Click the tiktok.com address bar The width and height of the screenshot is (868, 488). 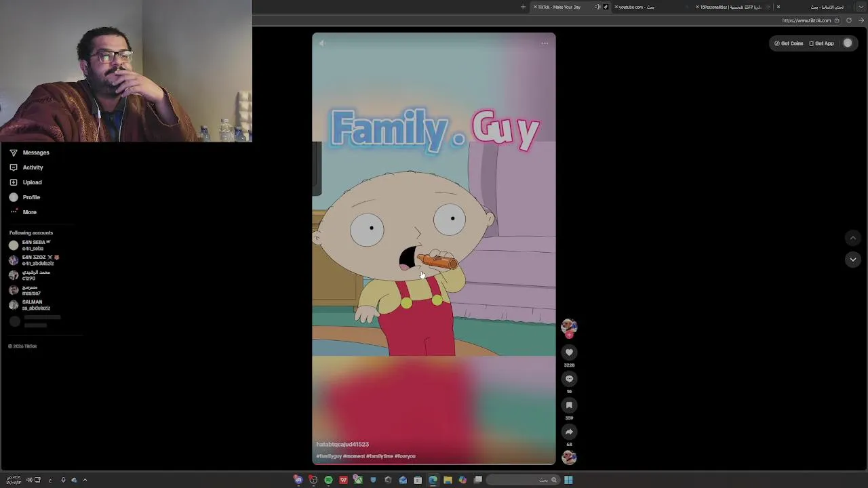coord(806,20)
